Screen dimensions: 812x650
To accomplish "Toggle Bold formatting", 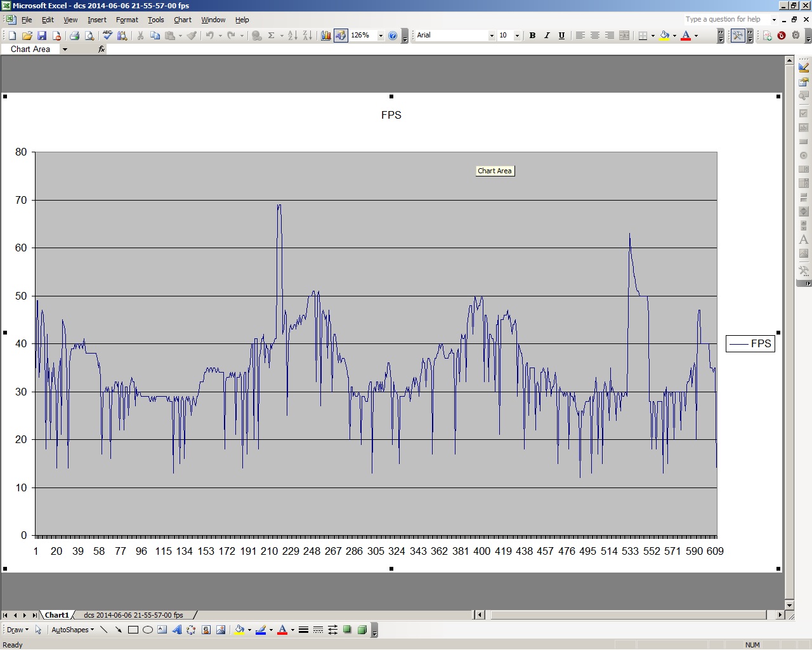I will coord(532,36).
